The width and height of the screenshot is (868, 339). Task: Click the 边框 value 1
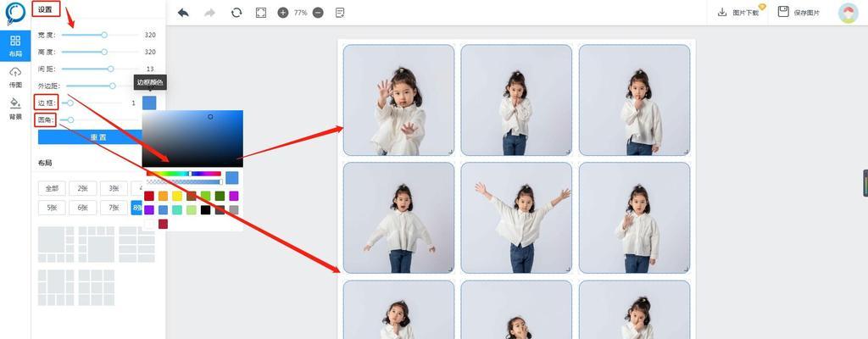pos(133,103)
